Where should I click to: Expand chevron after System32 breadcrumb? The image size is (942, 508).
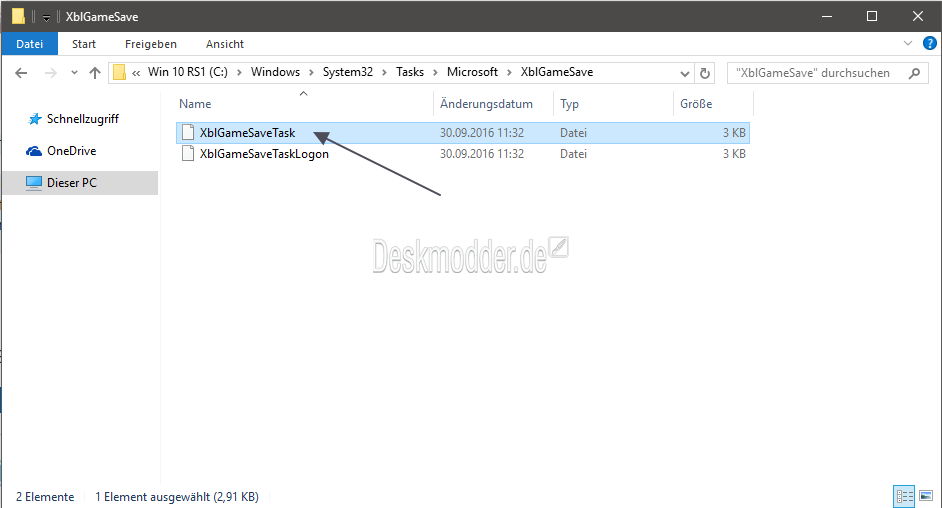point(384,73)
